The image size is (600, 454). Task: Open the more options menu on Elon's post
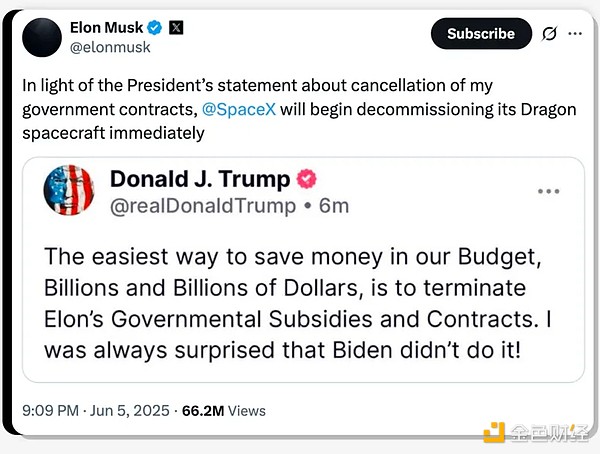tap(575, 34)
